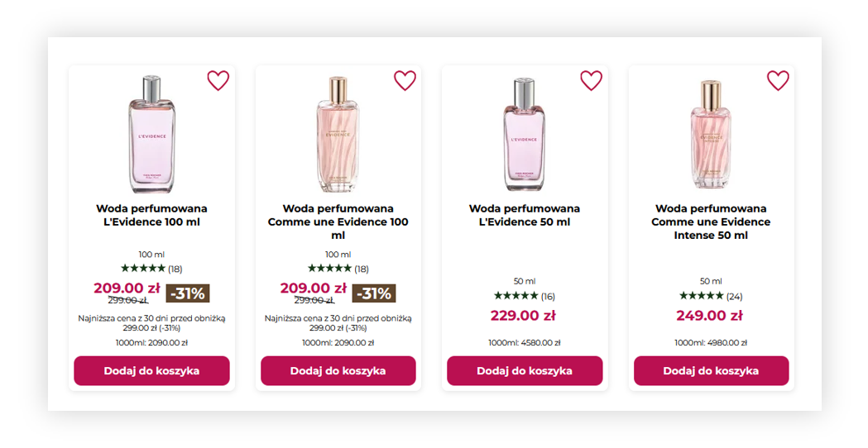Add Comme une Evidence 100 ml to wishlist heart
The image size is (868, 448).
tap(405, 80)
